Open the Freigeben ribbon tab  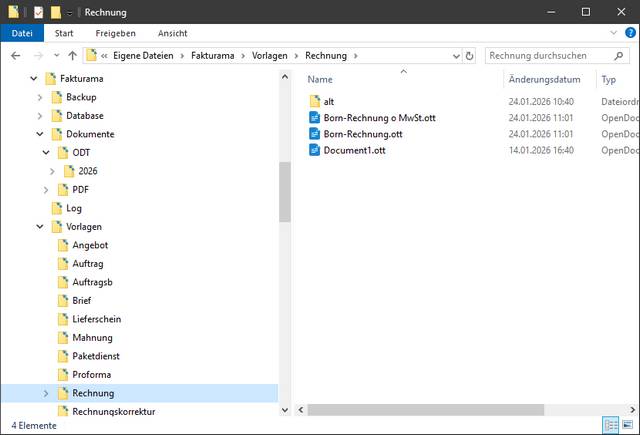tap(115, 33)
